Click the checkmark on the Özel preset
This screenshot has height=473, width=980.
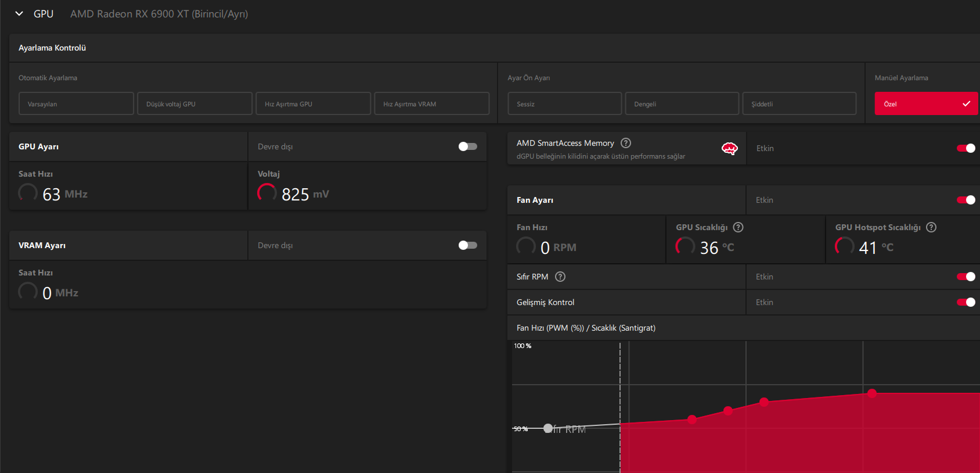[x=966, y=104]
